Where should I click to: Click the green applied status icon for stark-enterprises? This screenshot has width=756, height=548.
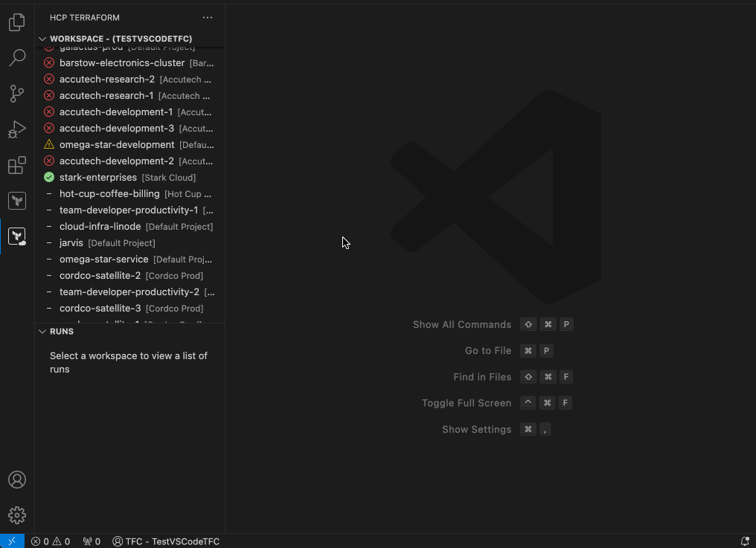(48, 178)
